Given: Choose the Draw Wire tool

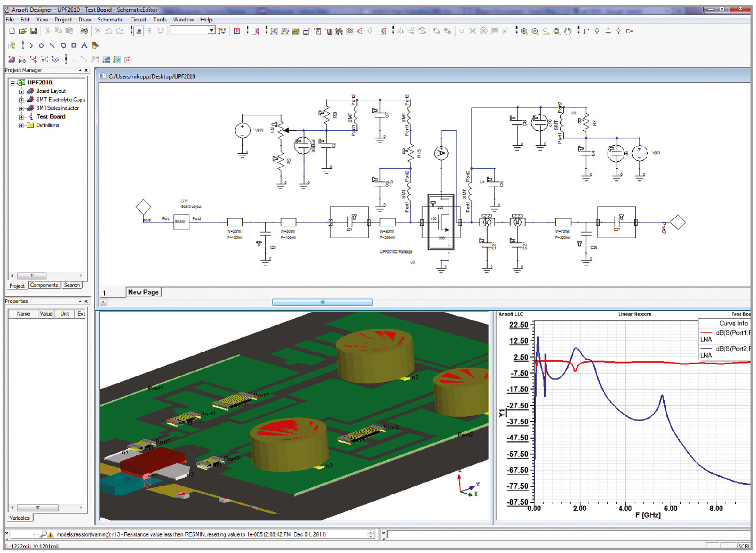Looking at the screenshot, I should coord(586,31).
